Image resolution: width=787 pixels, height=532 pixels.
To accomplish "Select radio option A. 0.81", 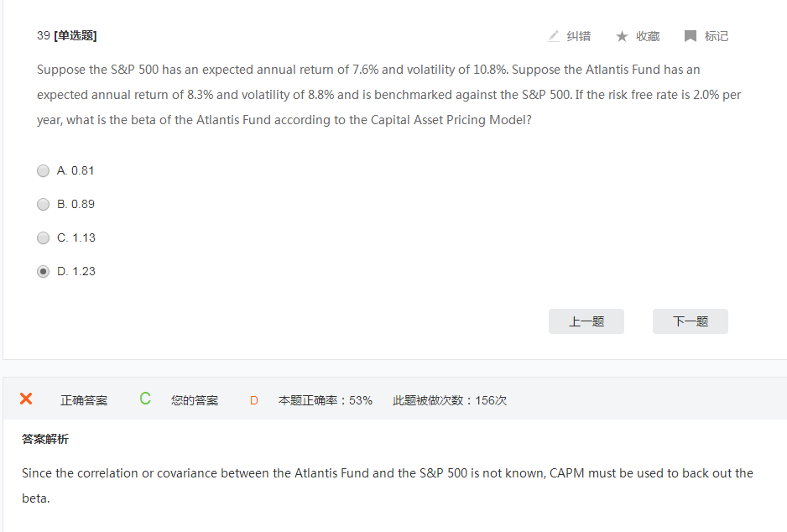I will coord(44,171).
